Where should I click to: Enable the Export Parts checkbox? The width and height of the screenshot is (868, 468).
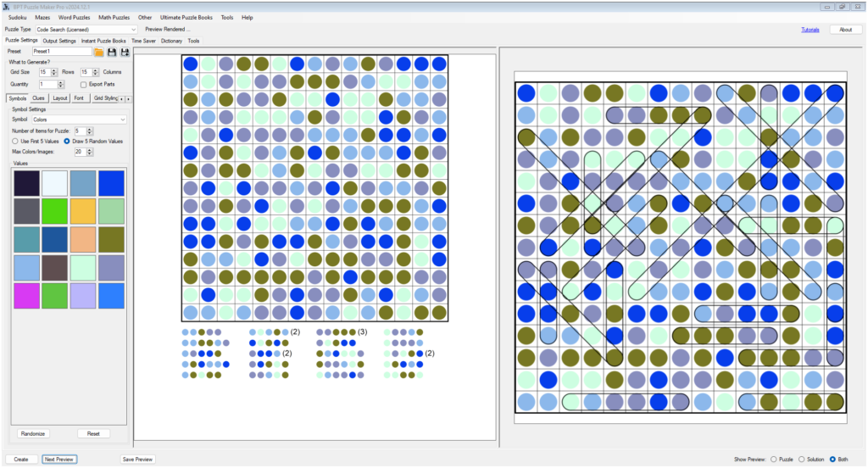coord(83,84)
